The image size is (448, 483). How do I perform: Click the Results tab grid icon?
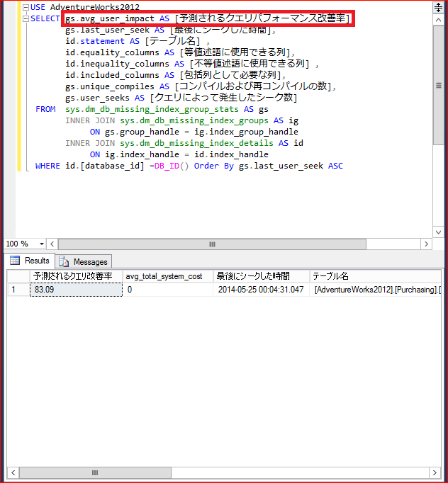tap(15, 261)
